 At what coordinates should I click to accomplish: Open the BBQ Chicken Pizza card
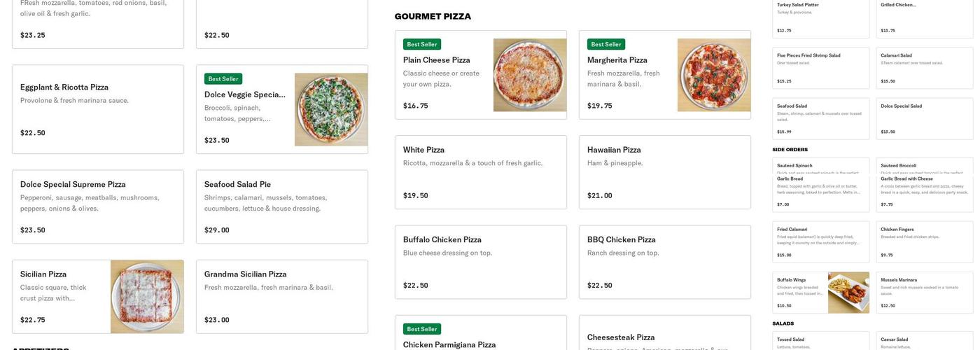664,262
